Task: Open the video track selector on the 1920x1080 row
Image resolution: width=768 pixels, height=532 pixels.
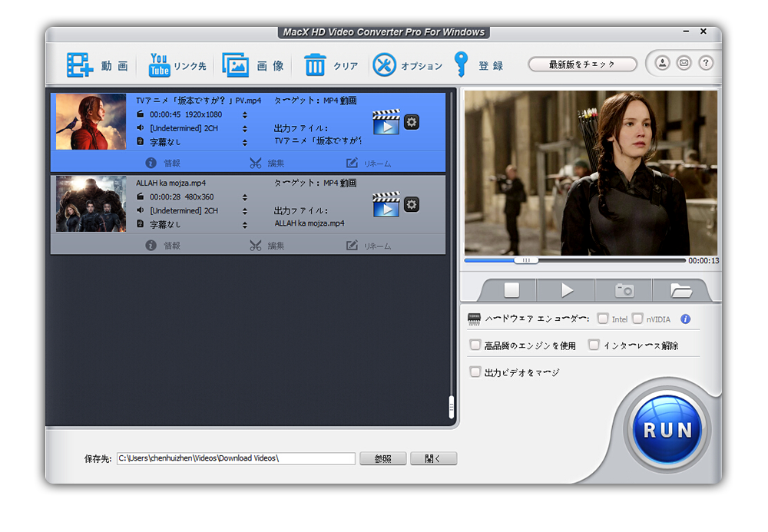Action: (x=244, y=115)
